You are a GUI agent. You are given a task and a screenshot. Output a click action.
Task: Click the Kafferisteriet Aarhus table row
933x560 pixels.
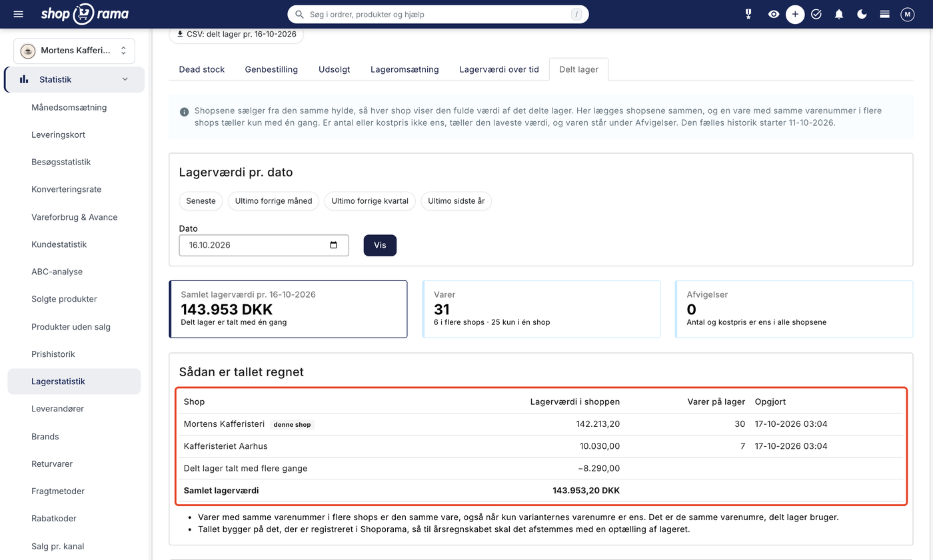542,446
